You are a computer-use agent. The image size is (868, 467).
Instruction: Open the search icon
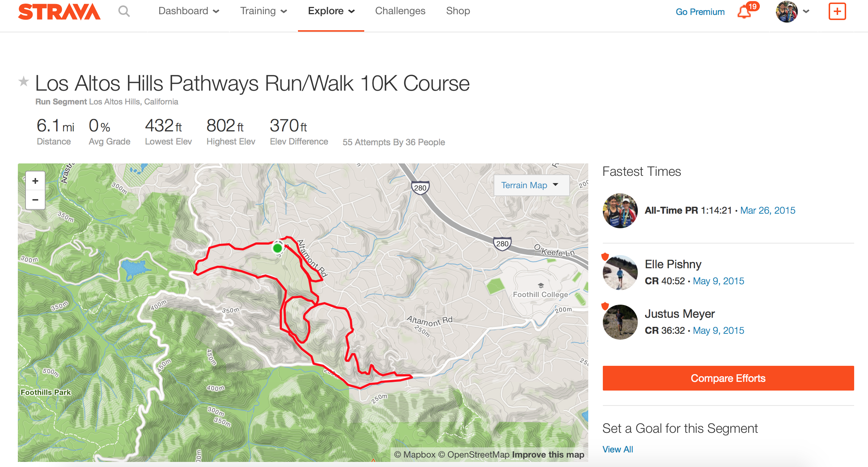(x=124, y=11)
